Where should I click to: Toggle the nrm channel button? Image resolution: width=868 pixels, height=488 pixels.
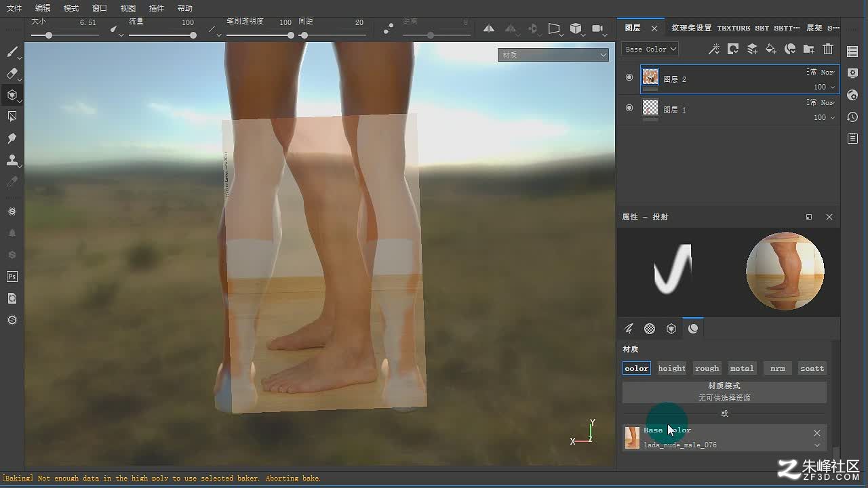778,368
